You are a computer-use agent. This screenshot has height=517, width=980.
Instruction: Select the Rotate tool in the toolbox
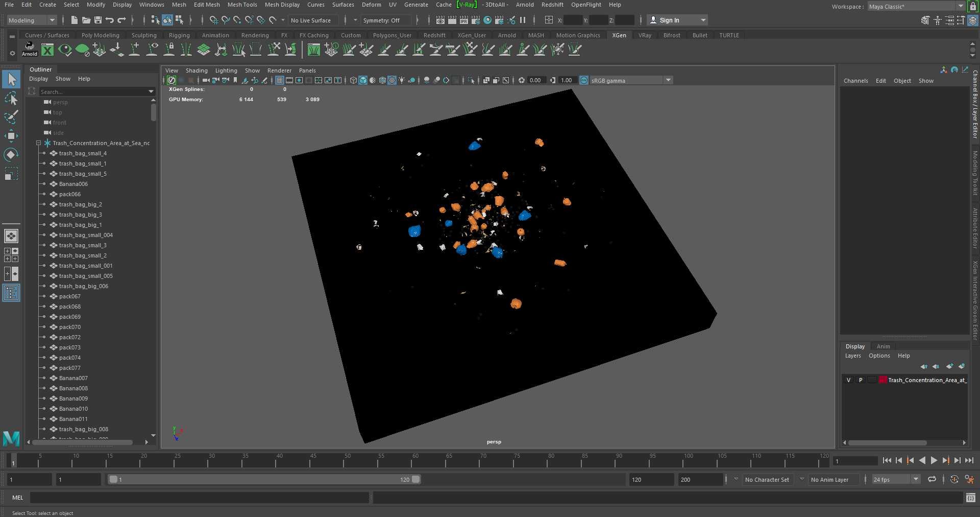tap(11, 154)
